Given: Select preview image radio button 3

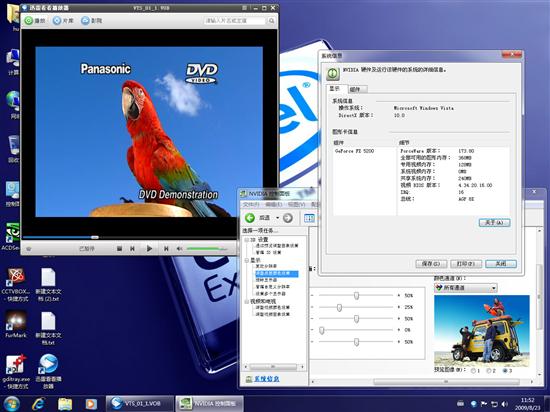Looking at the screenshot, I should pos(505,371).
